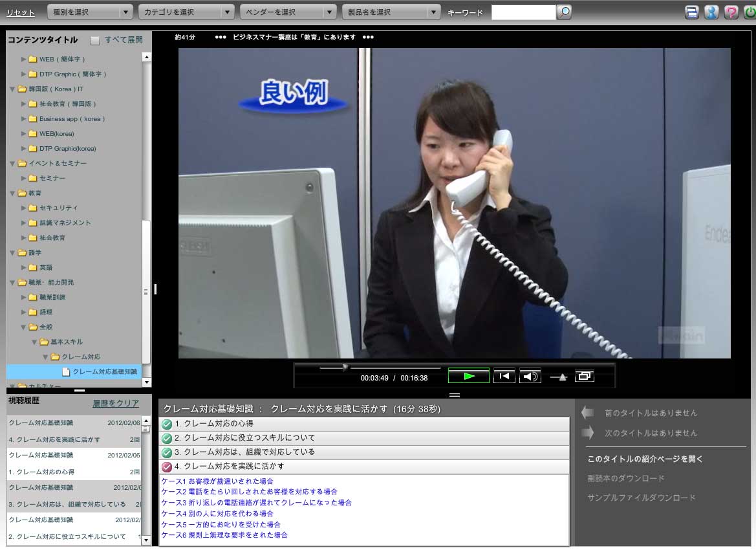Click the next title arrow icon
This screenshot has width=756, height=550.
tap(588, 433)
